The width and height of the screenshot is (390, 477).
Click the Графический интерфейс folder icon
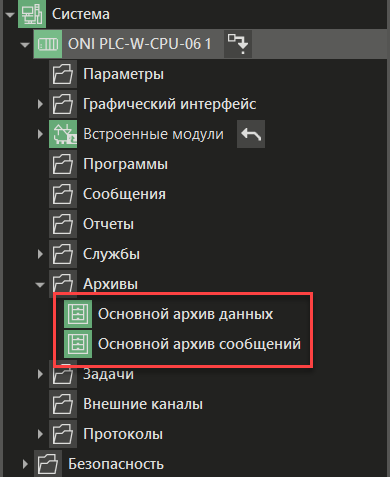pyautogui.click(x=63, y=104)
